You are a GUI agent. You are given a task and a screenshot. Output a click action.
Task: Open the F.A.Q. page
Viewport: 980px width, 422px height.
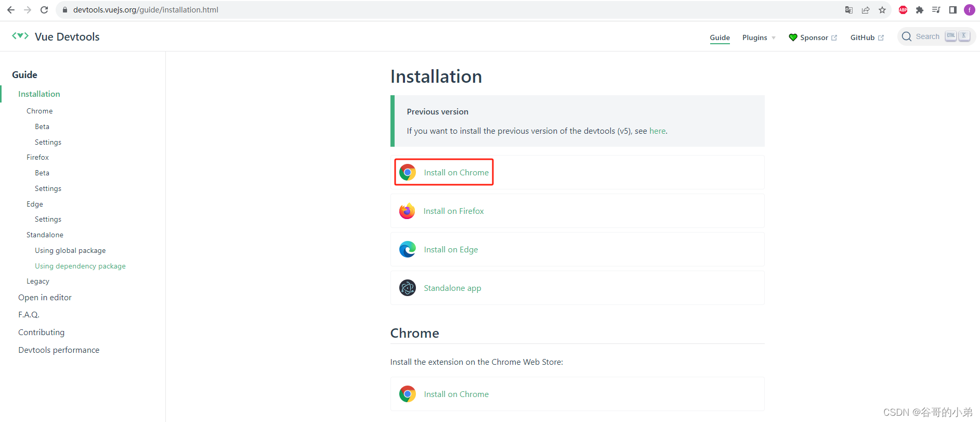tap(29, 314)
